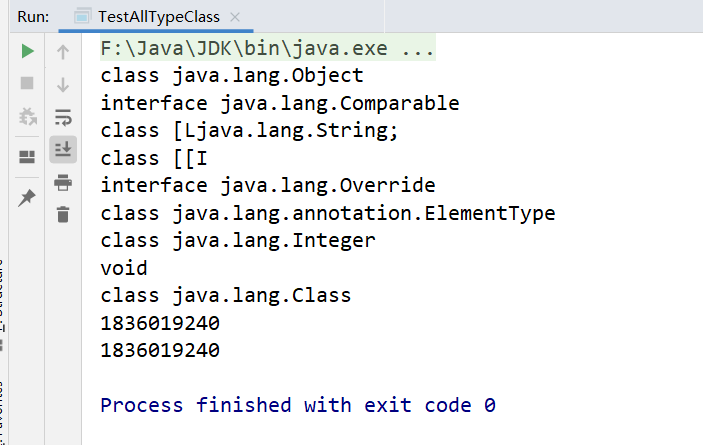The height and width of the screenshot is (445, 703).
Task: Pin the Run tab with pin icon
Action: click(x=28, y=198)
